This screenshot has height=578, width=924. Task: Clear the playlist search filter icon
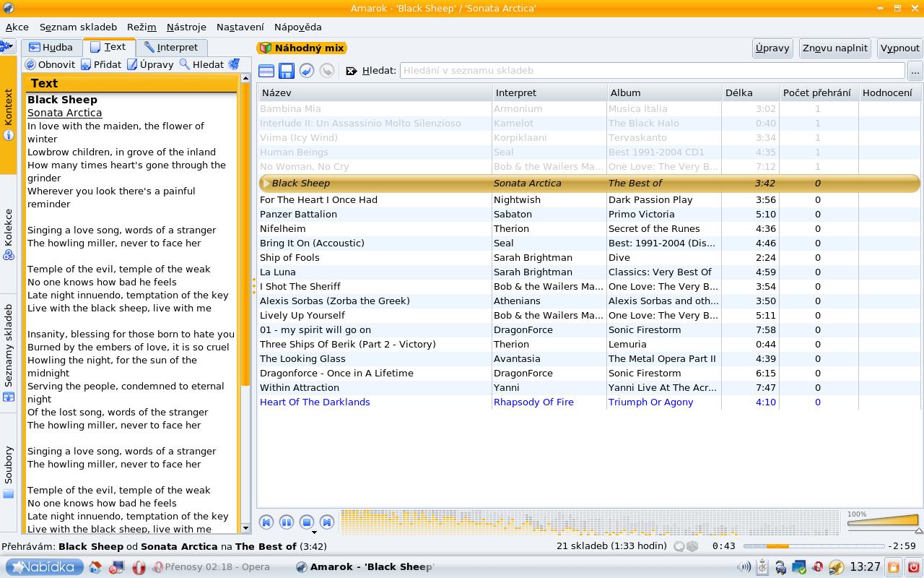click(x=352, y=71)
